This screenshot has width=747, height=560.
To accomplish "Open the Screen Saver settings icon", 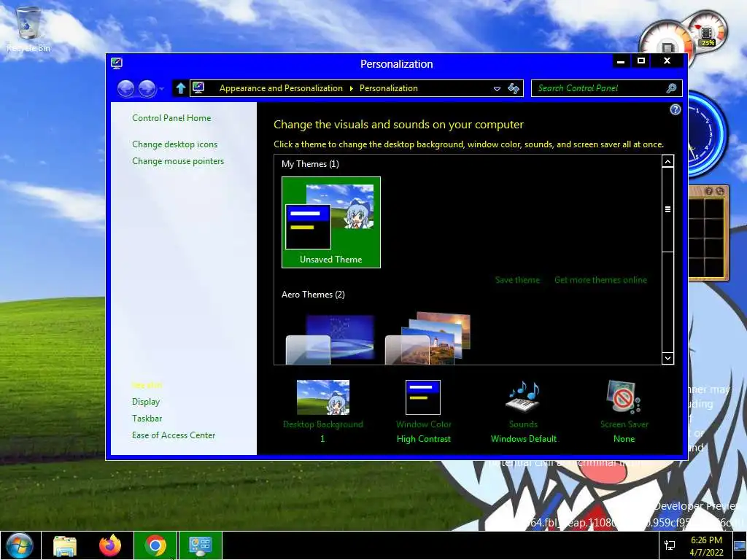I will [624, 396].
